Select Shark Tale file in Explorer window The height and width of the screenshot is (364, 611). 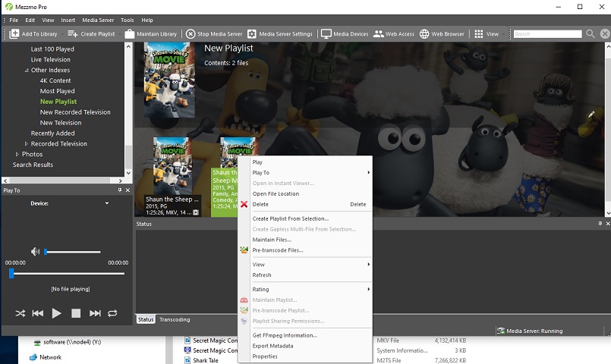[x=206, y=360]
